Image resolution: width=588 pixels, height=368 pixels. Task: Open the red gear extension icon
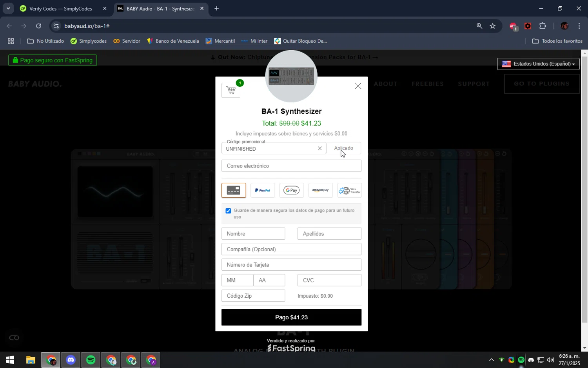[x=528, y=26]
